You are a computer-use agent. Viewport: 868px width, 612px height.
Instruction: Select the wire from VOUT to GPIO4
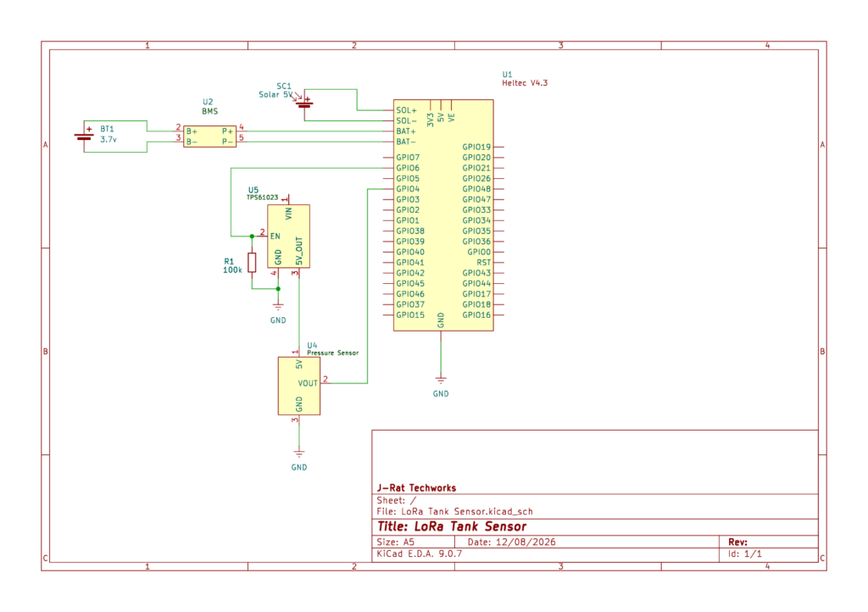368,287
